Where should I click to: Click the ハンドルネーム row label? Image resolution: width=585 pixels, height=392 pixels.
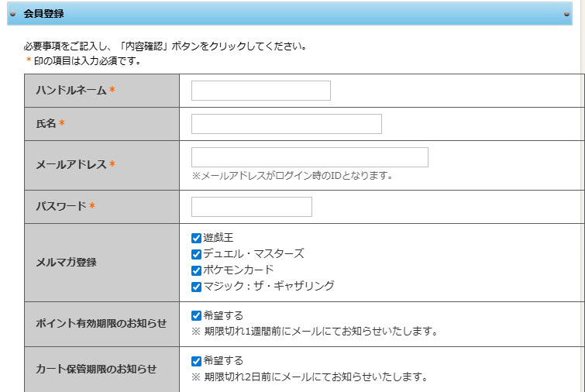[71, 91]
